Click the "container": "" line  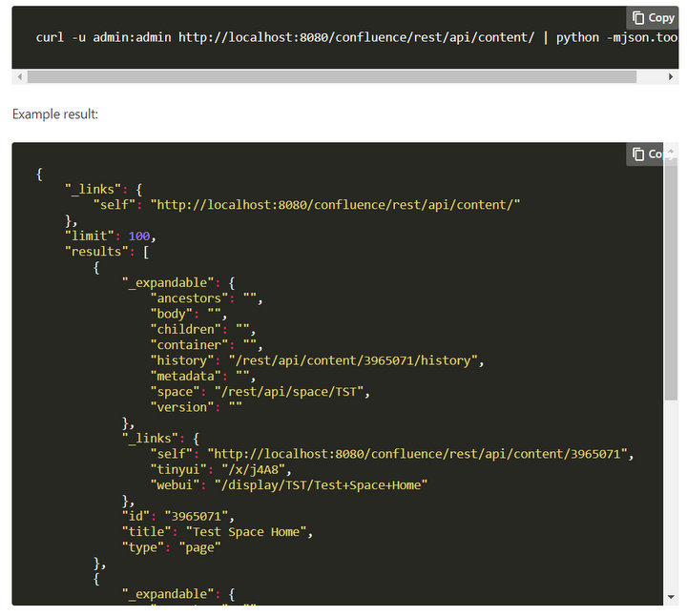(206, 345)
